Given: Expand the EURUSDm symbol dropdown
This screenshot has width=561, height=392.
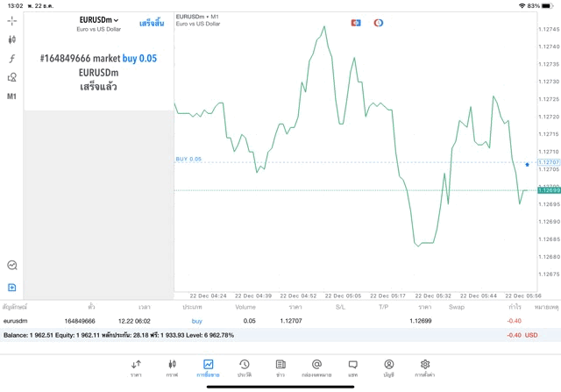Looking at the screenshot, I should coord(99,20).
